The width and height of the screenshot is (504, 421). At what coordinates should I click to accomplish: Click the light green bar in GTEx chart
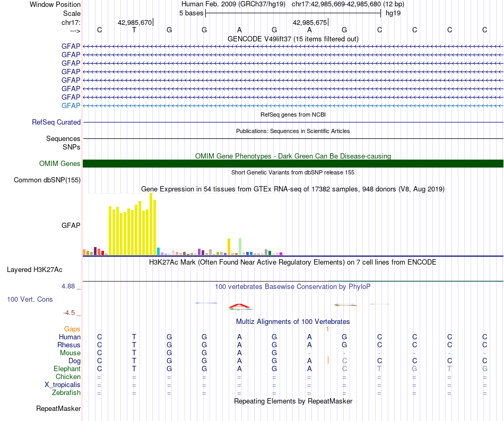240,247
